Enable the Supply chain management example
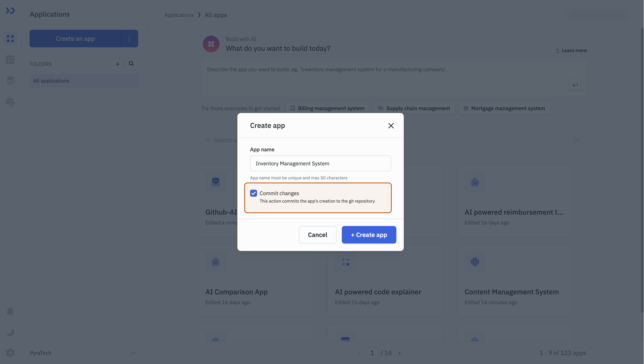Screen dimensions: 644x364 coord(414,108)
